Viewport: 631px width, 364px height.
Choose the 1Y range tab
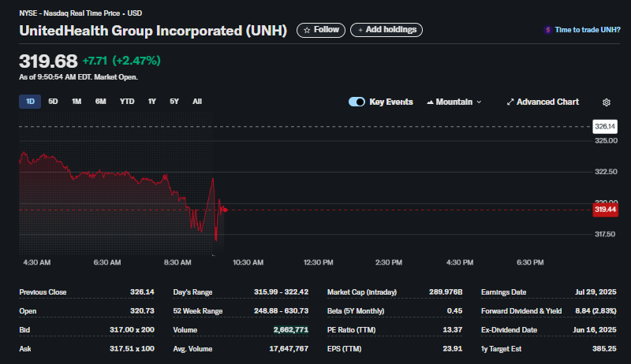tap(151, 102)
